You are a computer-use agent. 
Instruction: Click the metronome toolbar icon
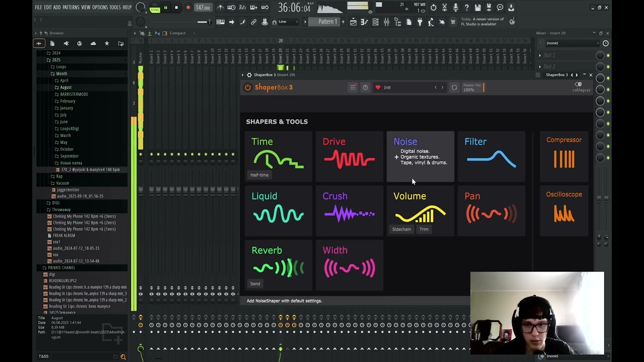[x=220, y=8]
